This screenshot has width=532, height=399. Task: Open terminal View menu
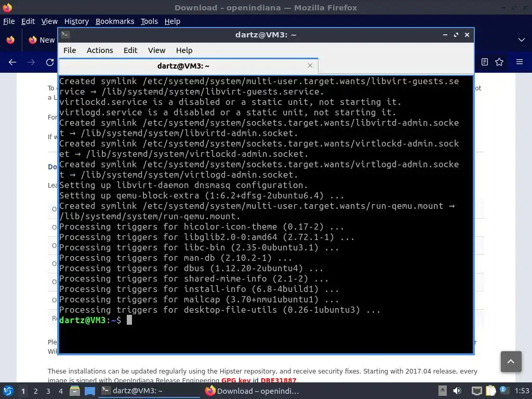point(156,50)
